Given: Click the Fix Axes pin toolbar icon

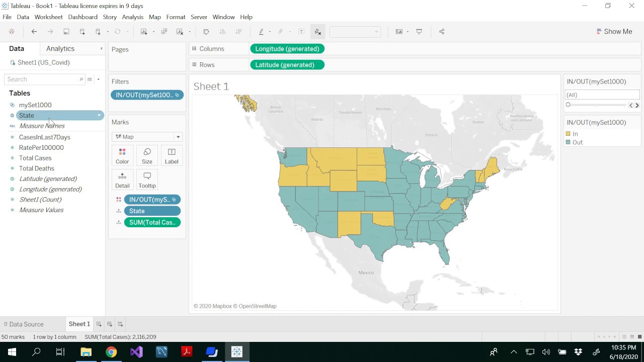Looking at the screenshot, I should click(317, 32).
